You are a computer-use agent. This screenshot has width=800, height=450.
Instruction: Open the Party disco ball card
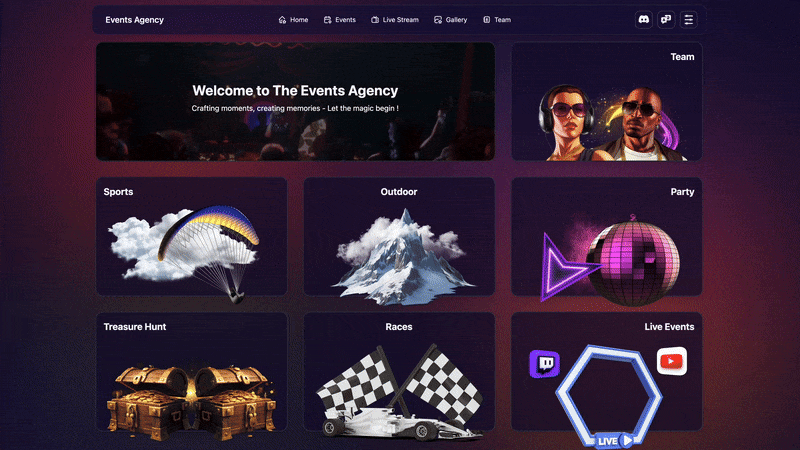click(607, 236)
